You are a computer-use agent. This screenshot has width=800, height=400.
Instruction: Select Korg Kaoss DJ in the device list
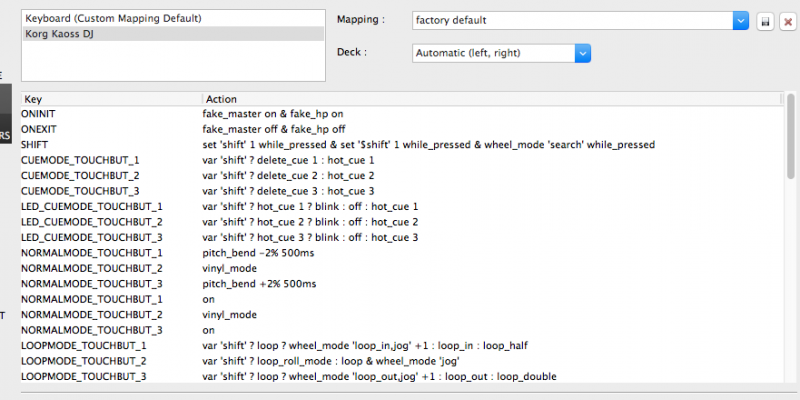(172, 33)
